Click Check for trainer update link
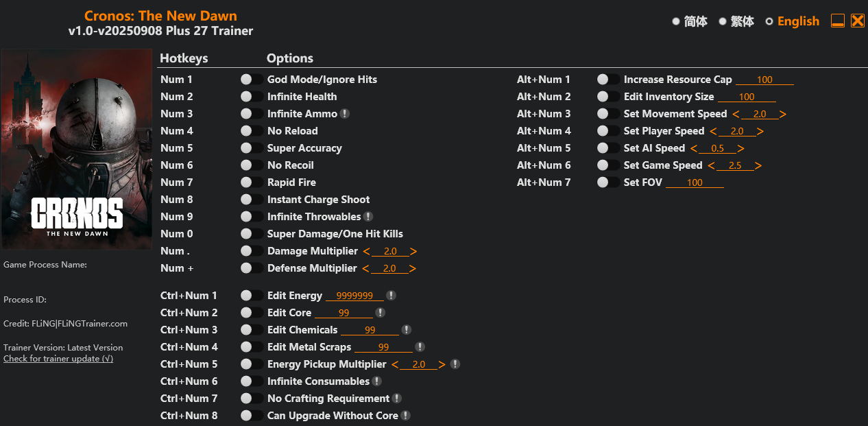The width and height of the screenshot is (868, 426). (58, 359)
